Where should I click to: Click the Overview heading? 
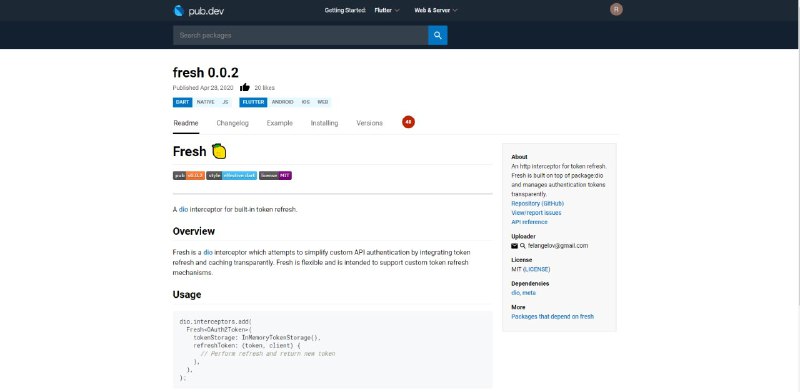(x=194, y=231)
